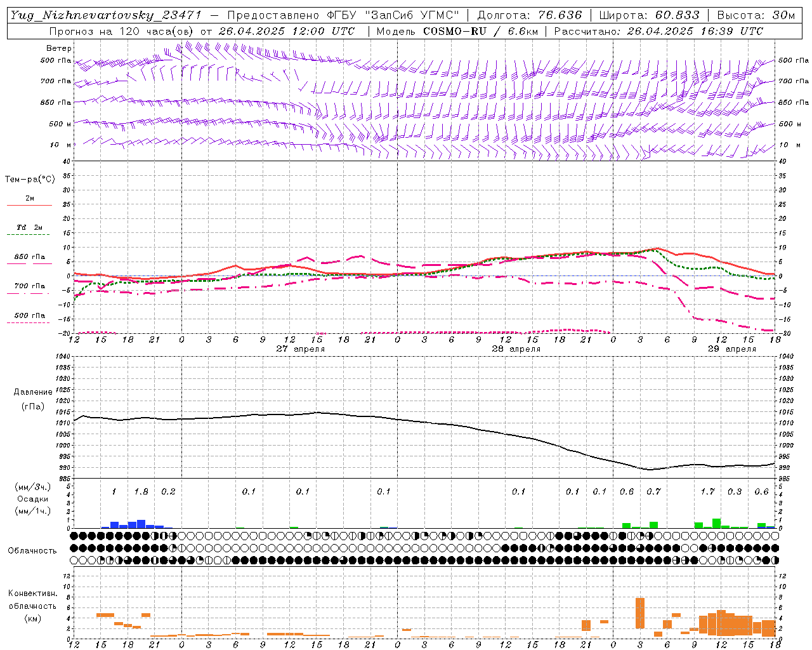Click the Давление pressure panel title
This screenshot has height=650, width=812.
(x=33, y=392)
